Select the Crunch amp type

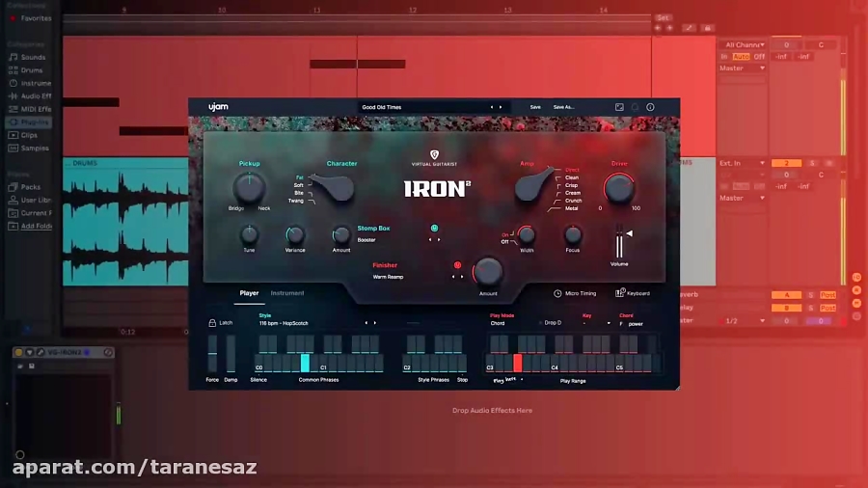[x=574, y=201]
